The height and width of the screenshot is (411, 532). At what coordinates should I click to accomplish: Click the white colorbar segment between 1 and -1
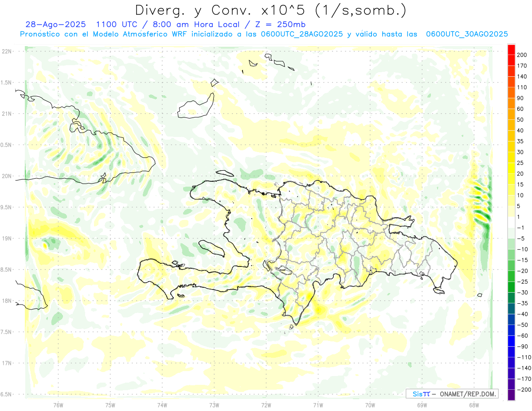(x=511, y=222)
